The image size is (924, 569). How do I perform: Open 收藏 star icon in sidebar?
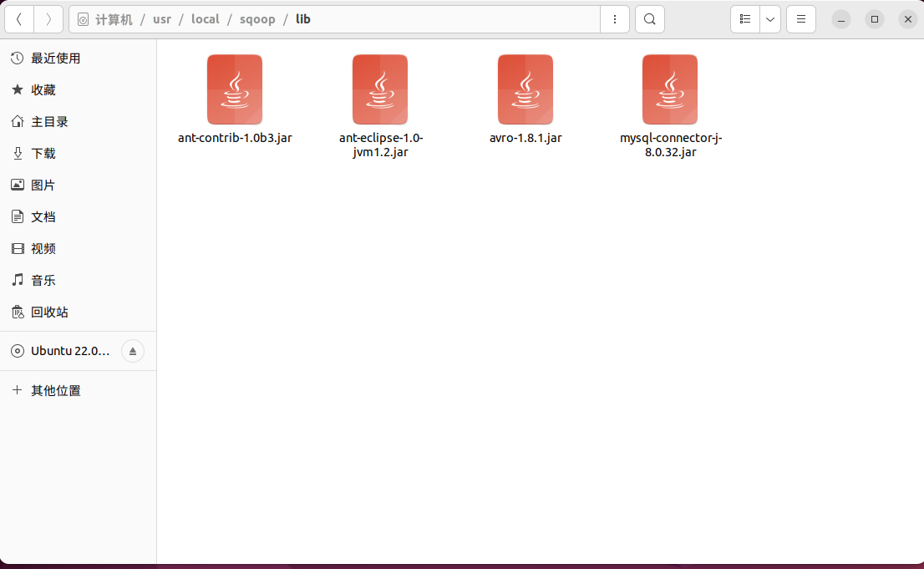(x=17, y=89)
